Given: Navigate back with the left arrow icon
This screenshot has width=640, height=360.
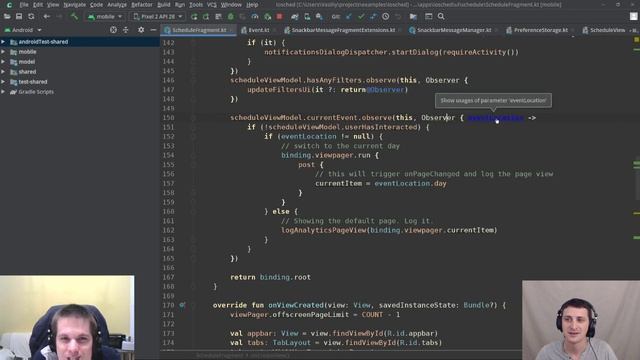Looking at the screenshot, I should [47, 17].
